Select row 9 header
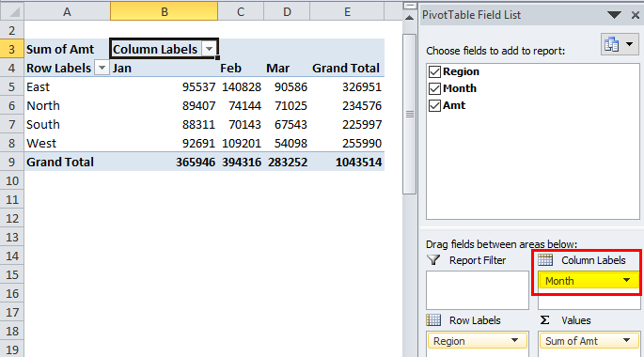 pyautogui.click(x=12, y=163)
